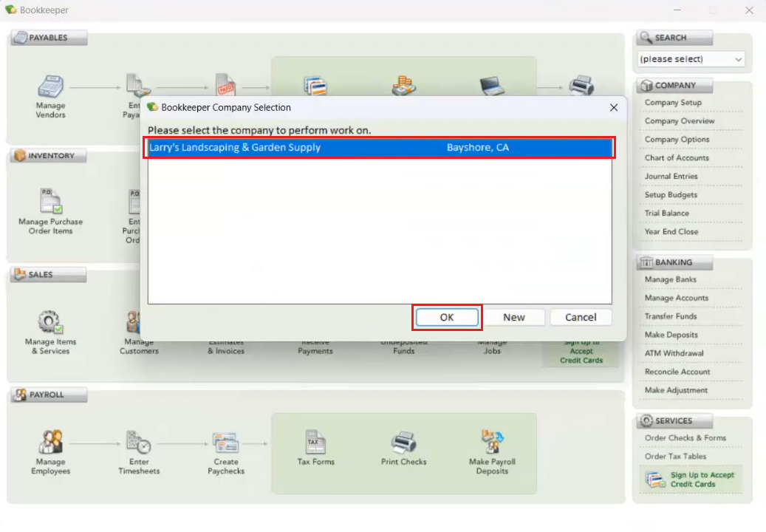Open Year End Close link
Image resolution: width=766 pixels, height=532 pixels.
click(671, 231)
